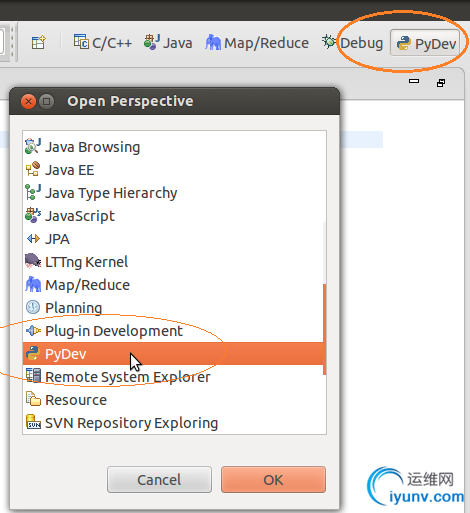This screenshot has height=513, width=470.
Task: Switch to the C/C++ perspective
Action: pyautogui.click(x=103, y=43)
